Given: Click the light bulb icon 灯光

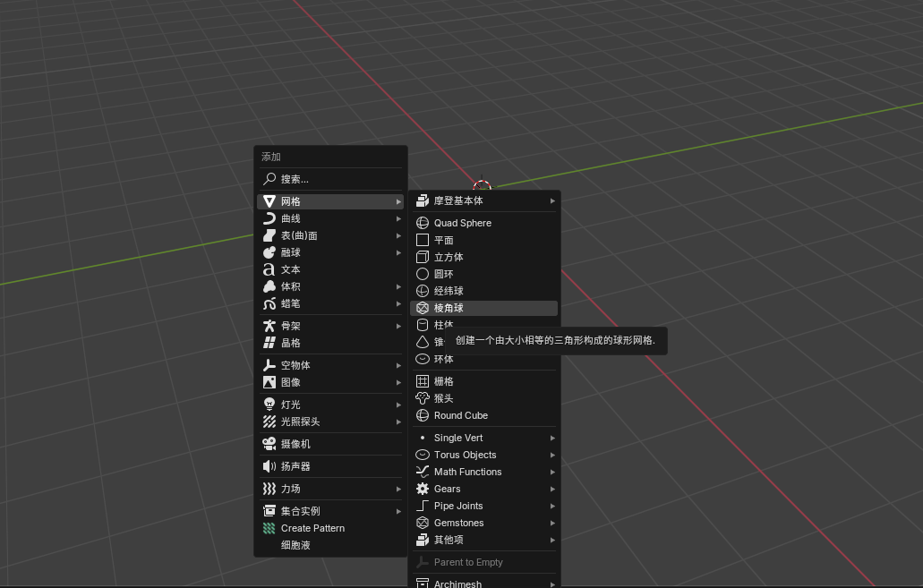Looking at the screenshot, I should coord(269,405).
